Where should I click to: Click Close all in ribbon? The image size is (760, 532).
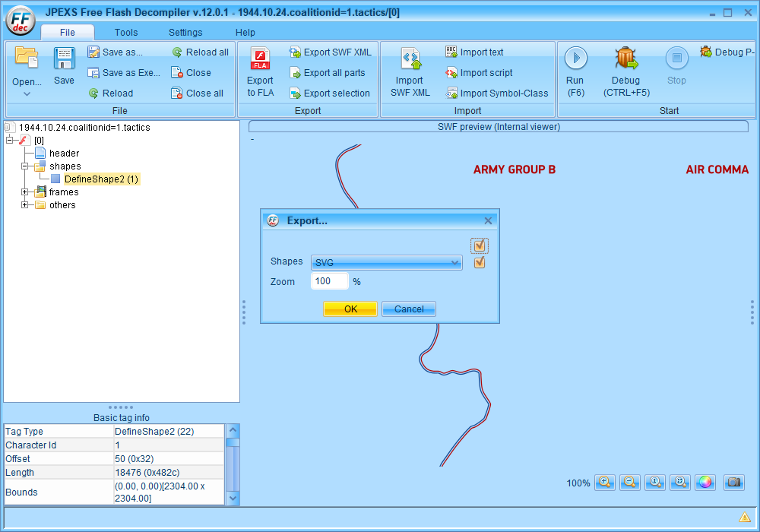(x=198, y=93)
